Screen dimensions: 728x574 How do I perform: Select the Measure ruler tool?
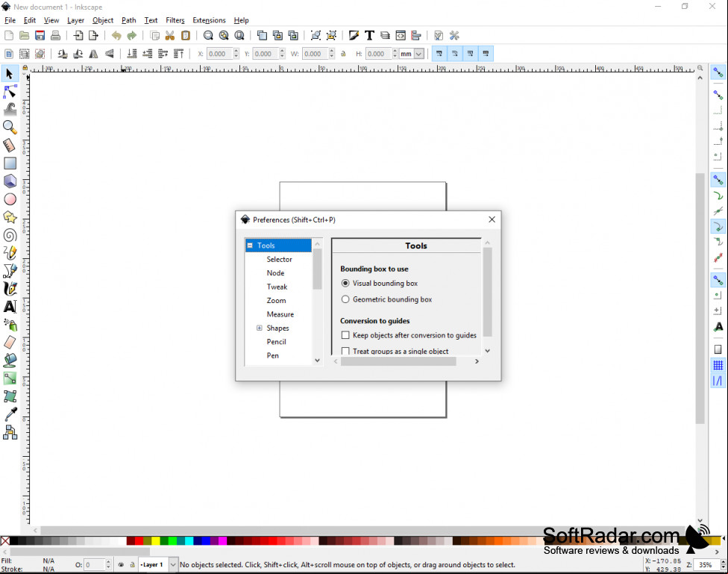tap(10, 145)
